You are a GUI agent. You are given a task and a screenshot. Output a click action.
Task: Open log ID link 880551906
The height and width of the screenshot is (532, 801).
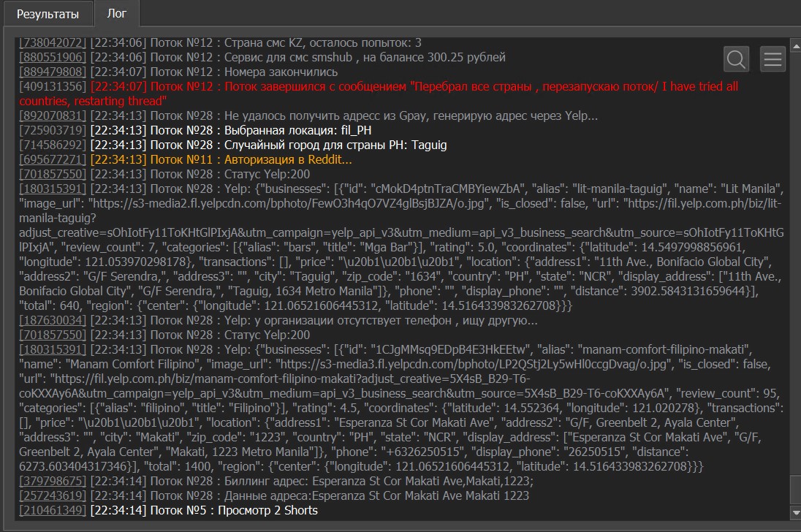[x=53, y=57]
